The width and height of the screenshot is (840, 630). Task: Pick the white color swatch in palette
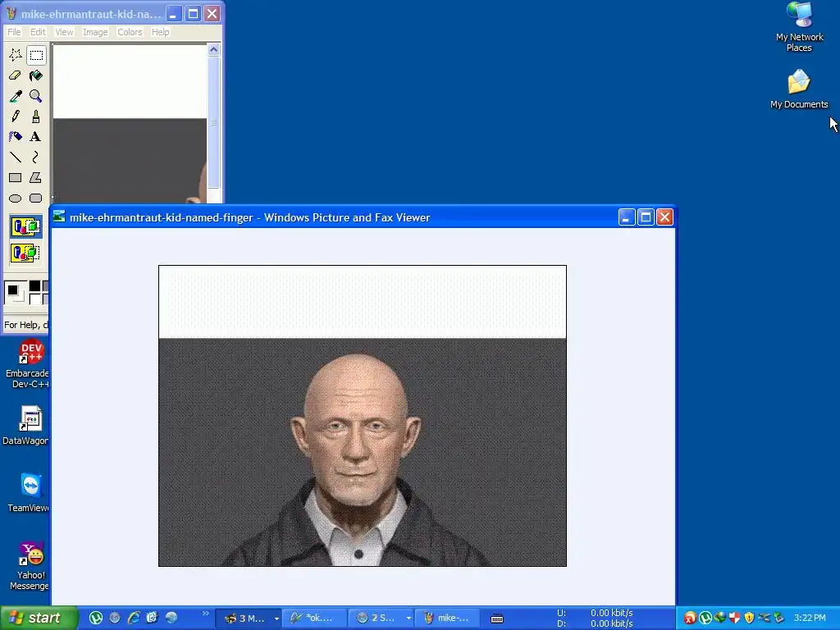pos(34,299)
